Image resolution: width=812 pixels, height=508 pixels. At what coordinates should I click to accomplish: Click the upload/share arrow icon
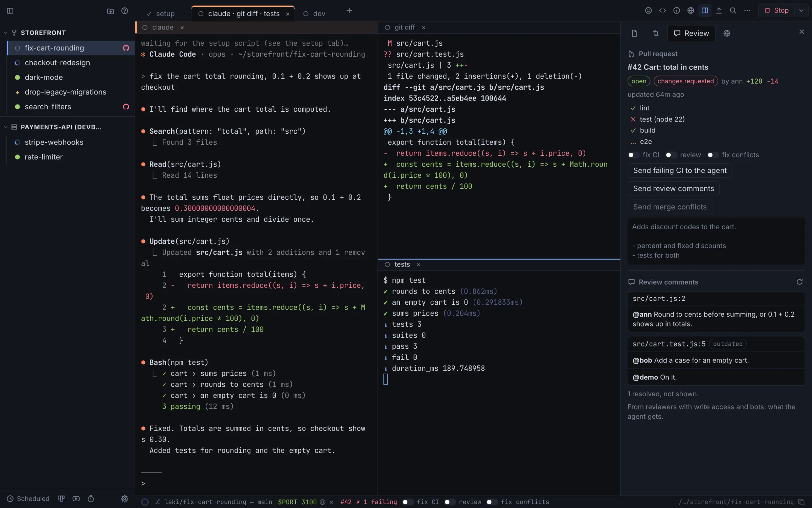719,10
